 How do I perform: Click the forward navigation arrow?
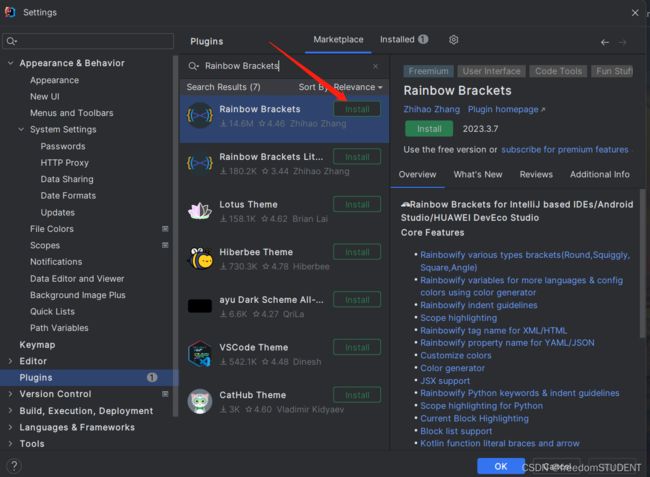[622, 42]
